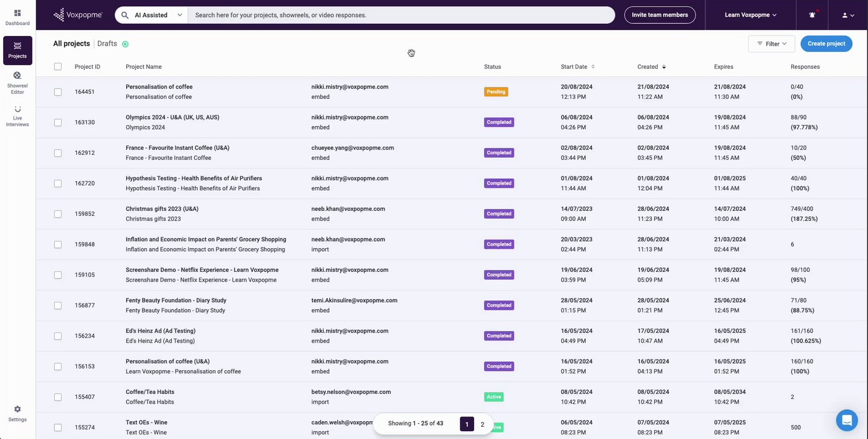The image size is (868, 439).
Task: Click the Voxpopme logo
Action: [78, 15]
